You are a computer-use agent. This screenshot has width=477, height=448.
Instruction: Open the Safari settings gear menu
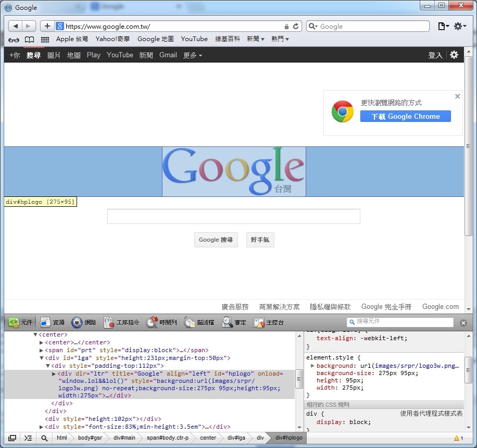click(x=460, y=26)
